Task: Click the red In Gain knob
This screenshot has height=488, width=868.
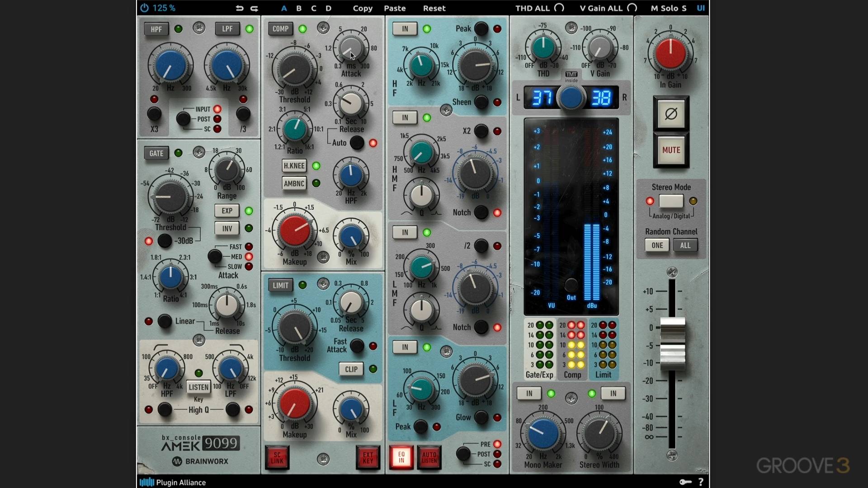Action: click(x=670, y=53)
